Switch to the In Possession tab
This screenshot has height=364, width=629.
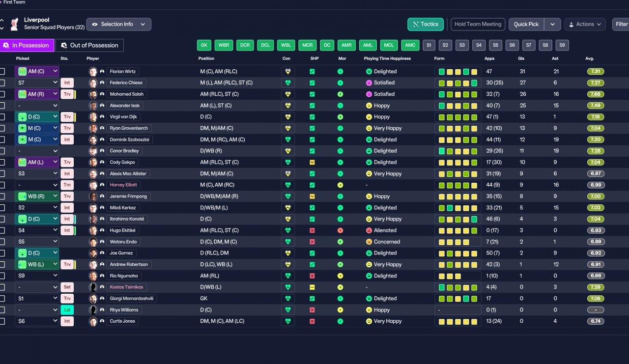click(27, 45)
